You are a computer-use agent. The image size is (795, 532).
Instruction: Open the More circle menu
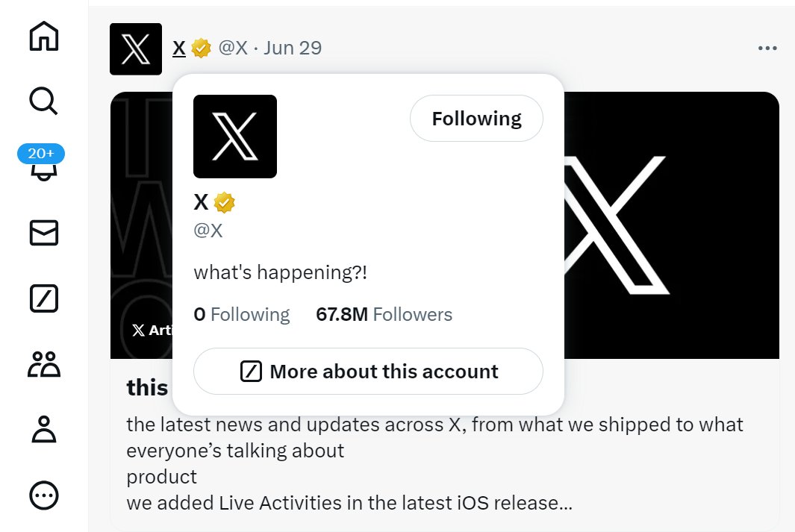[43, 494]
